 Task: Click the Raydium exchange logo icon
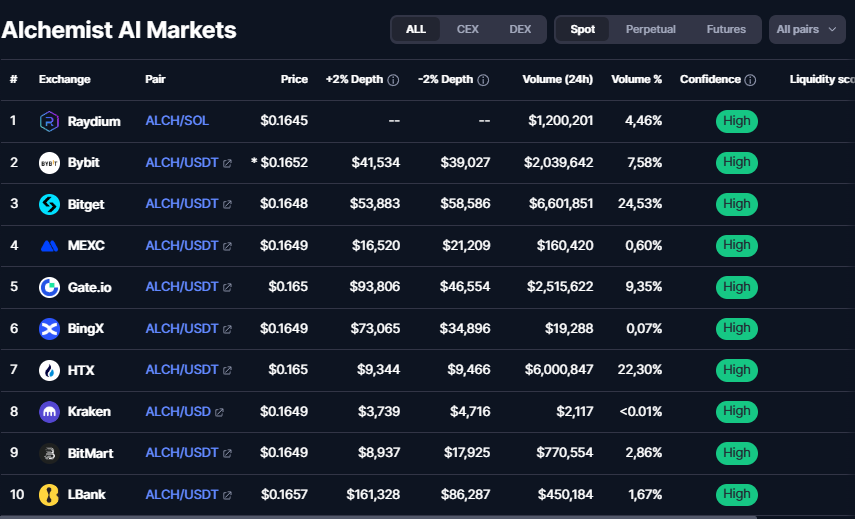(x=49, y=121)
